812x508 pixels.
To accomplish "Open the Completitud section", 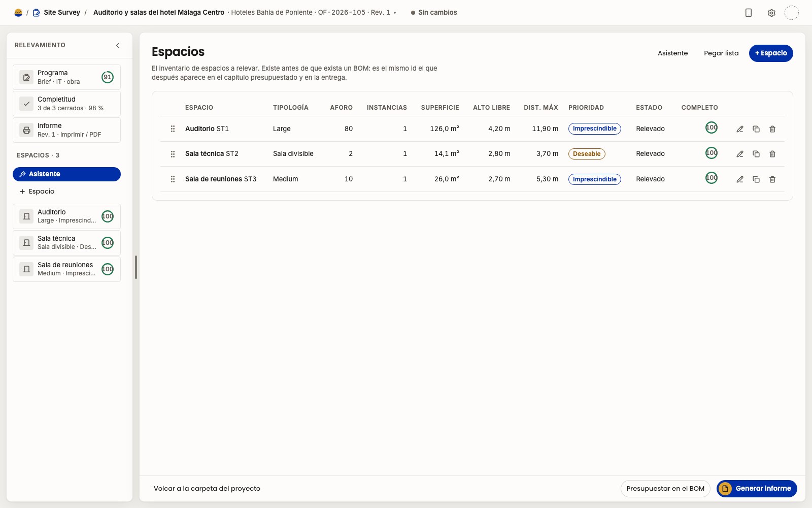I will tap(66, 104).
